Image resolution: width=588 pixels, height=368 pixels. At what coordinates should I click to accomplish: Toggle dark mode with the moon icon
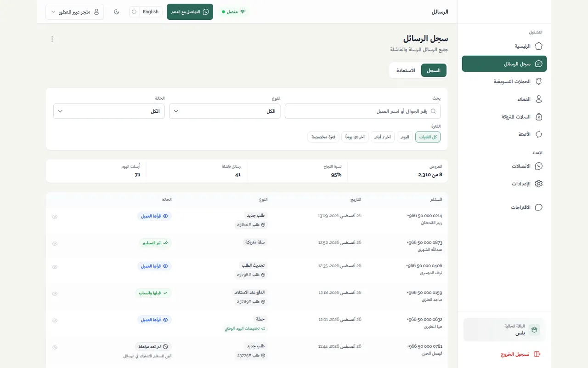(x=117, y=11)
